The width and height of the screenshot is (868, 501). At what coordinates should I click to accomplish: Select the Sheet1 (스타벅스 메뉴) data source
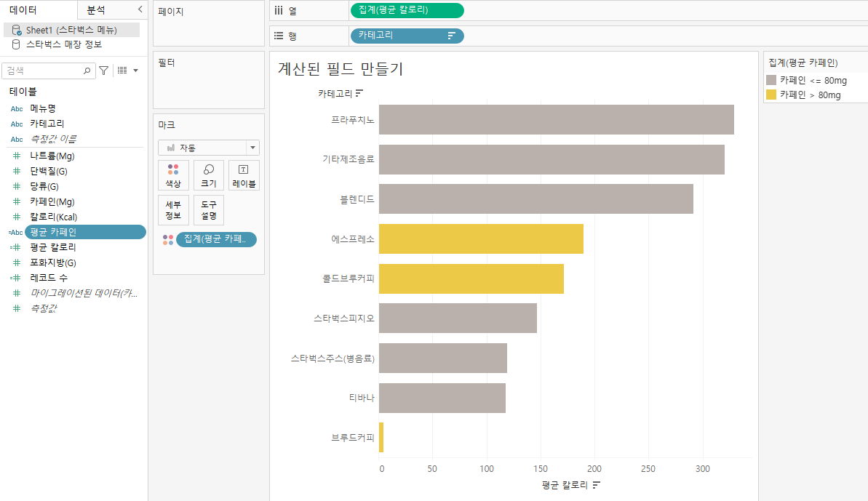coord(71,30)
